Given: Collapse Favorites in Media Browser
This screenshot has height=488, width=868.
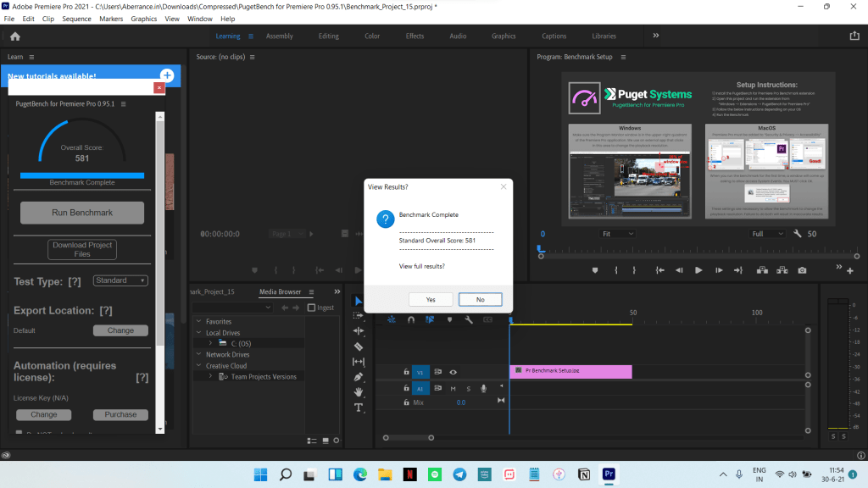Looking at the screenshot, I should (198, 321).
